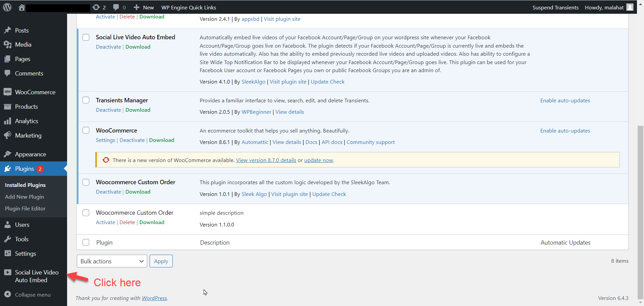This screenshot has width=644, height=306.
Task: Click the updates refresh icon in admin bar
Action: click(96, 7)
